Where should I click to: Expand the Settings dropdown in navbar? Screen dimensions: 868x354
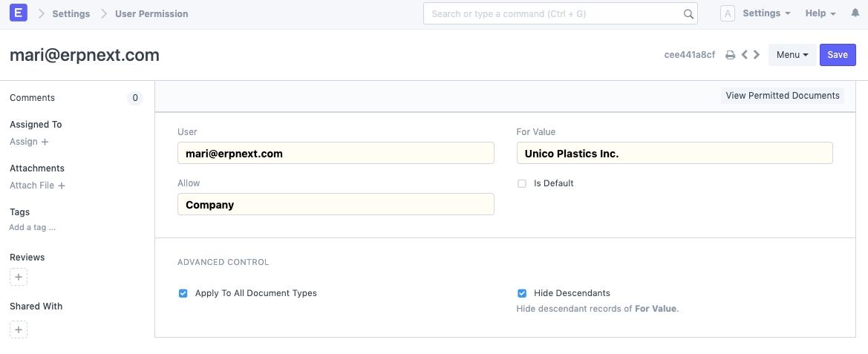(x=766, y=13)
